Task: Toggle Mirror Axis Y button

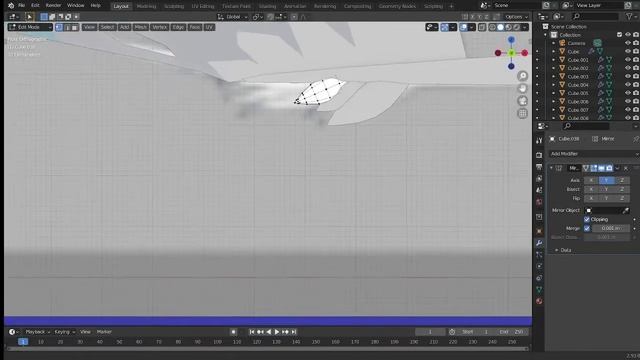Action: click(607, 180)
